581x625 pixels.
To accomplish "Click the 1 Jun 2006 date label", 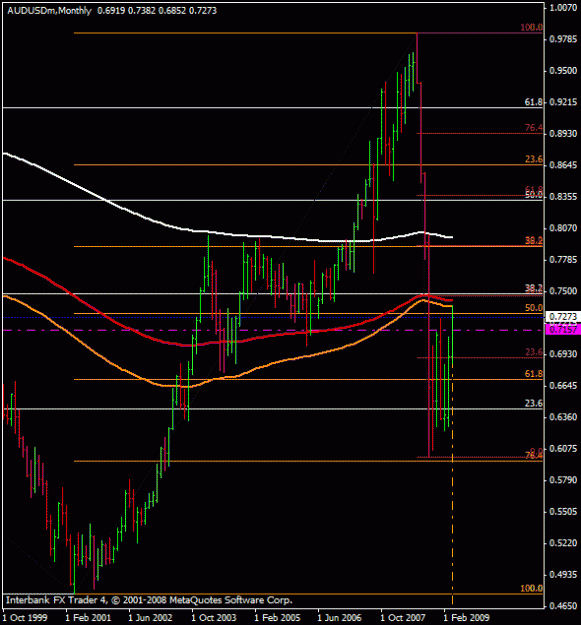I will click(x=340, y=617).
